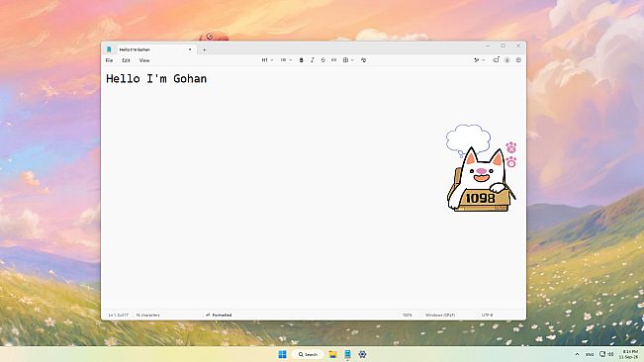Toggle italic formatting in Notepad toolbar
Viewport: 644px width, 362px height.
(313, 60)
